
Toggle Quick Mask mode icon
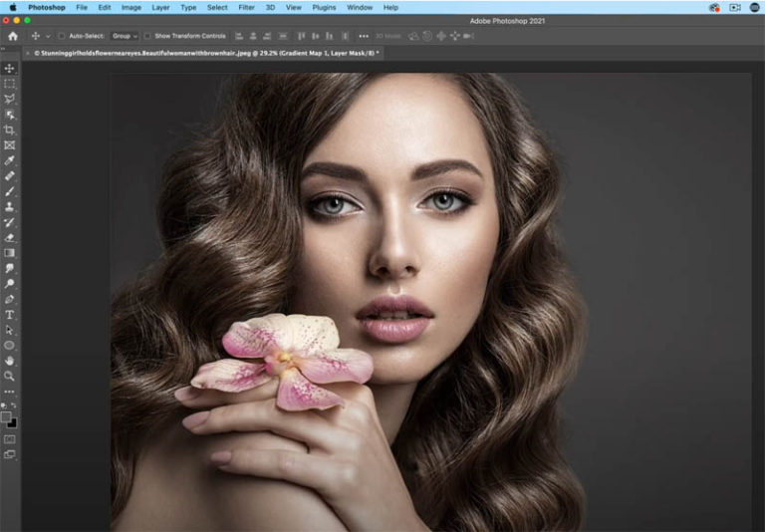point(10,438)
